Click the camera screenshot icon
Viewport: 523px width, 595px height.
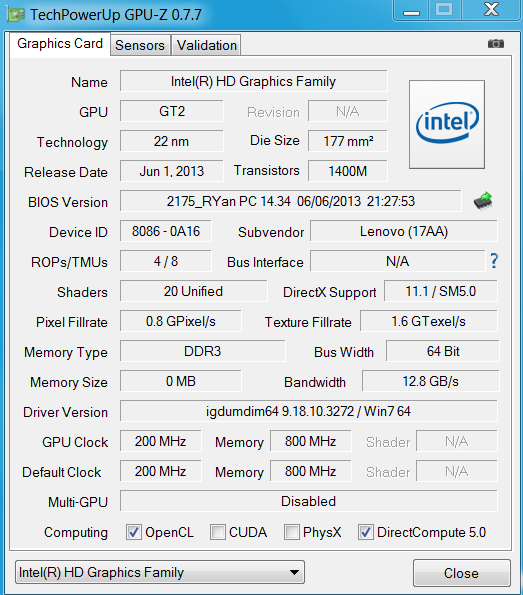click(496, 44)
